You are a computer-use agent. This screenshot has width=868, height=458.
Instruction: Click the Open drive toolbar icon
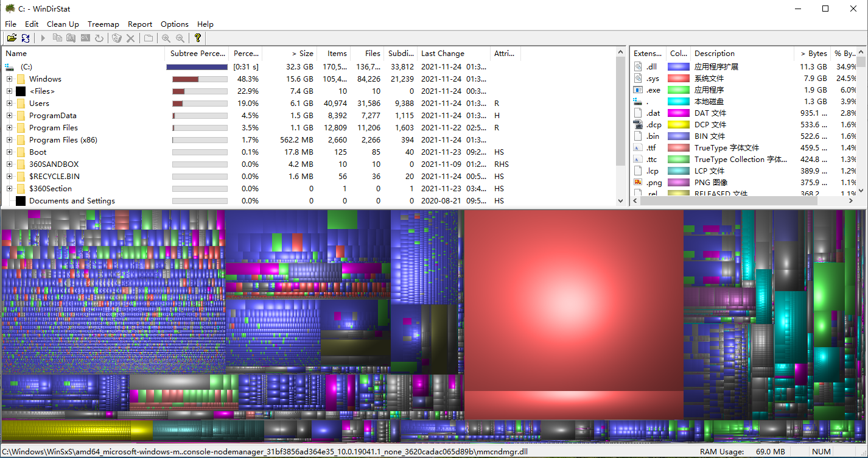point(12,38)
